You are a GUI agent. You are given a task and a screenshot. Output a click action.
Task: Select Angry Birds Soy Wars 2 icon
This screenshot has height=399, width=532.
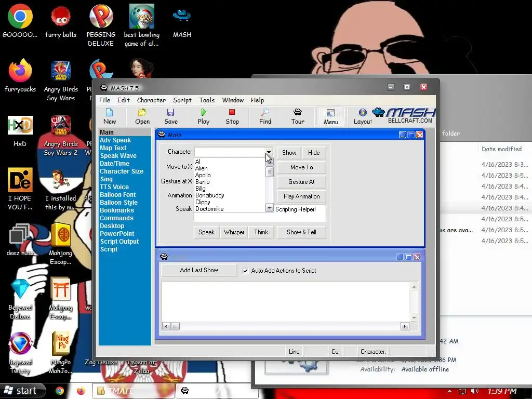(61, 136)
